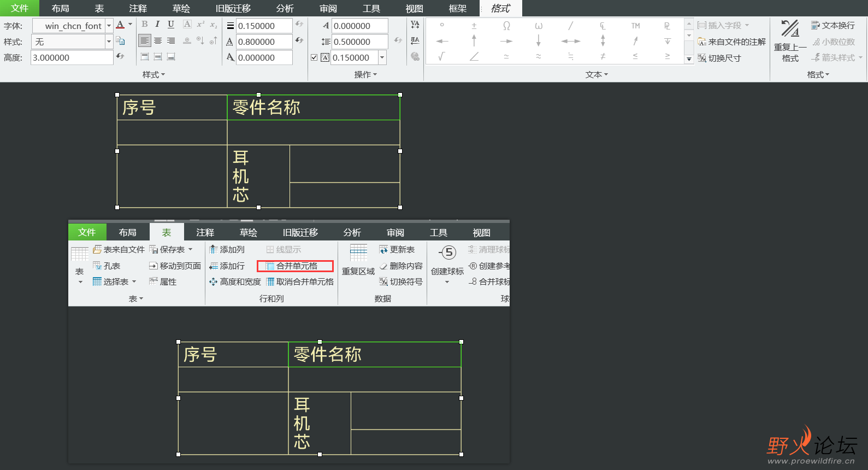The image size is (868, 470).
Task: Click 高度和宽度 in lower ribbon
Action: pos(235,282)
